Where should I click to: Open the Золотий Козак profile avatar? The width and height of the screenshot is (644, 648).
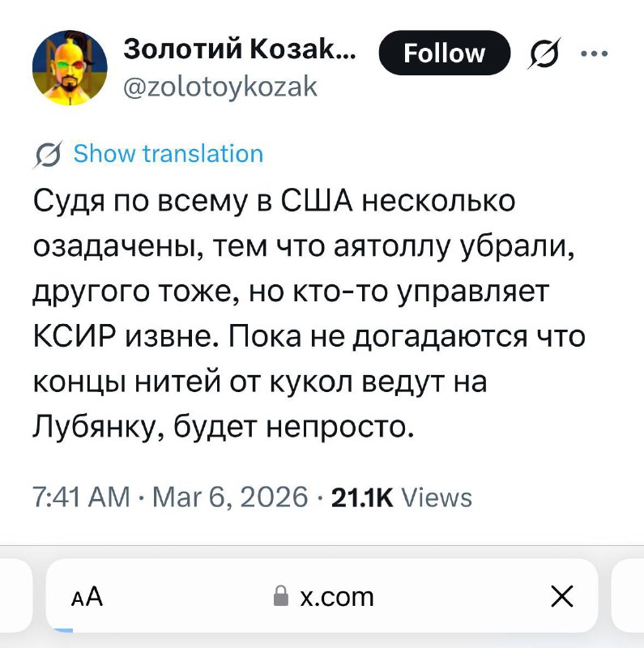pyautogui.click(x=70, y=68)
